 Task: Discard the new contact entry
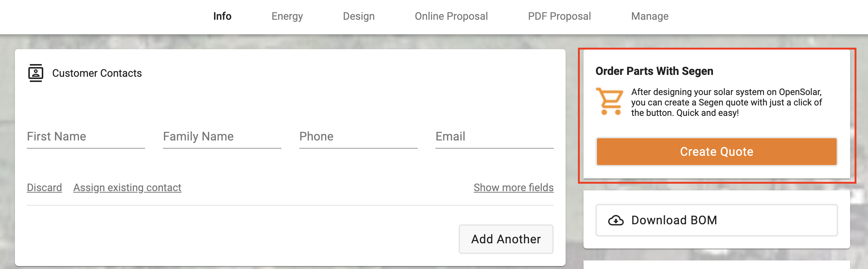pos(44,187)
